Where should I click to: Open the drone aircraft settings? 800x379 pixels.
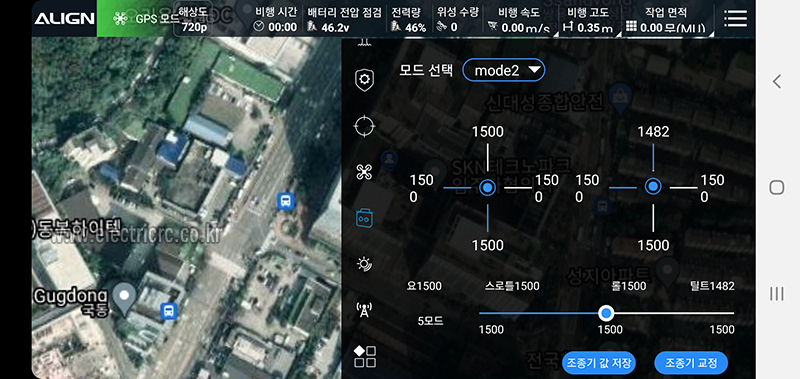(x=364, y=172)
